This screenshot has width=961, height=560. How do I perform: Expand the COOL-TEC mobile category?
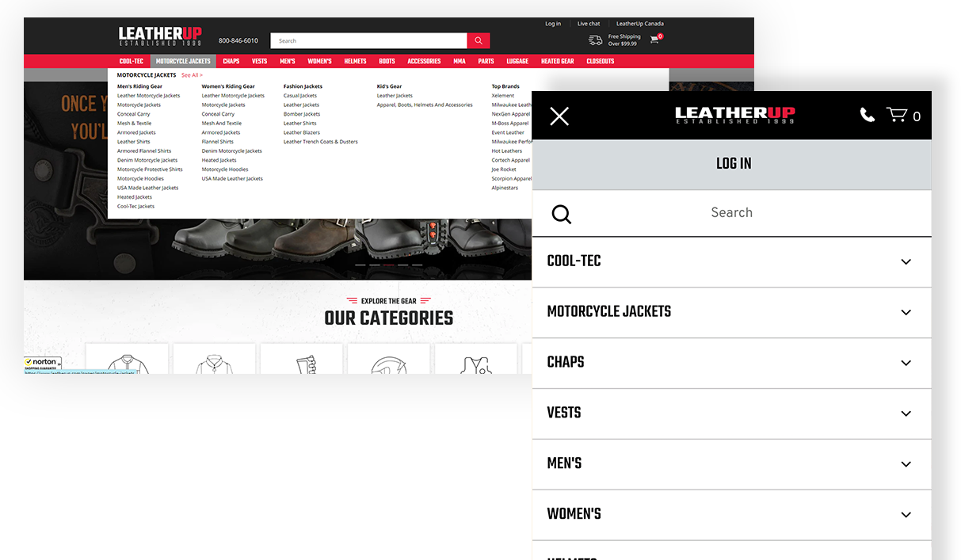click(906, 262)
